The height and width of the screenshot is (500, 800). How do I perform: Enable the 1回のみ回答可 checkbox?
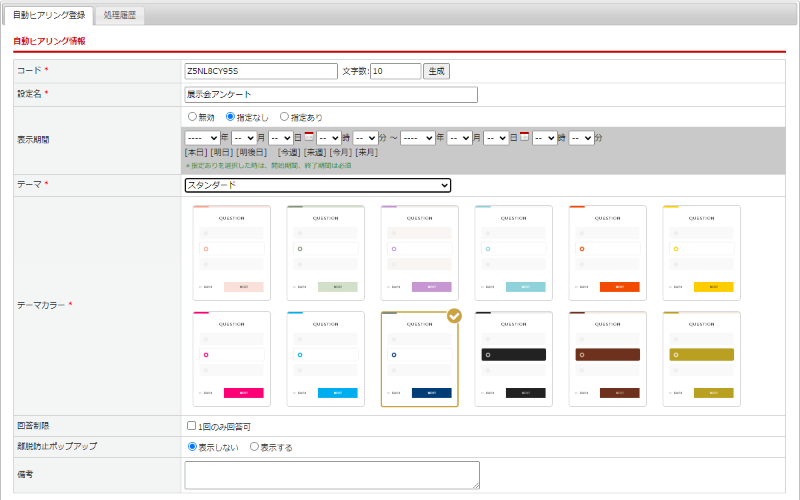[192, 427]
